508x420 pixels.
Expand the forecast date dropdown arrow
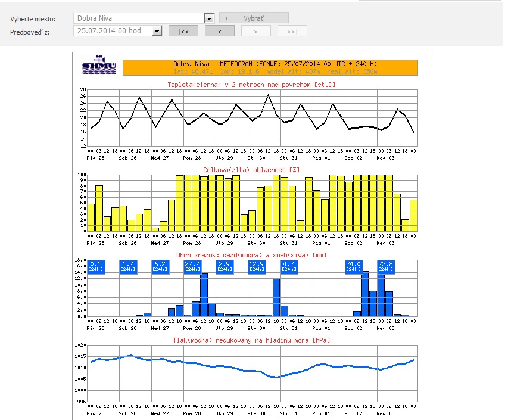[x=157, y=31]
